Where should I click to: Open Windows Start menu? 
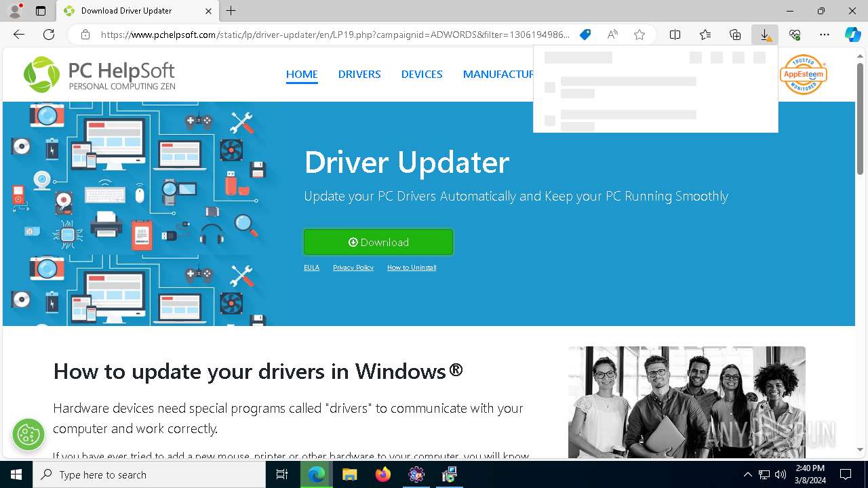[x=16, y=474]
